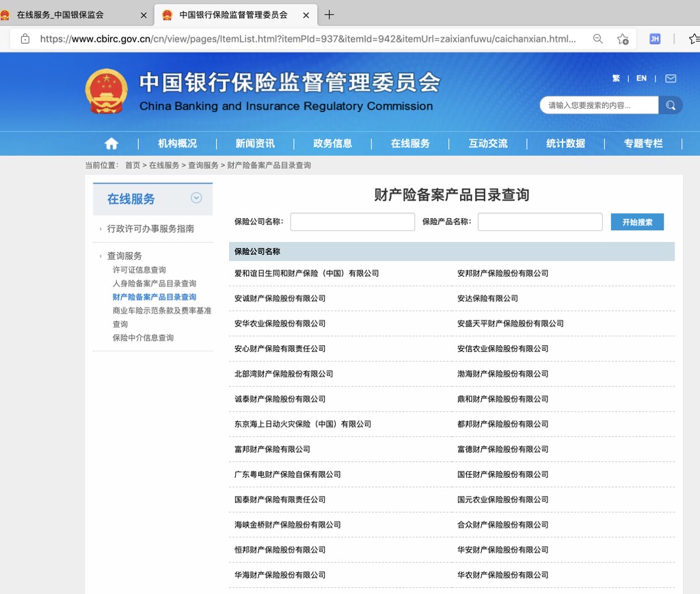Select 鼎和财产保险股份有限公司
This screenshot has height=594, width=700.
point(502,399)
